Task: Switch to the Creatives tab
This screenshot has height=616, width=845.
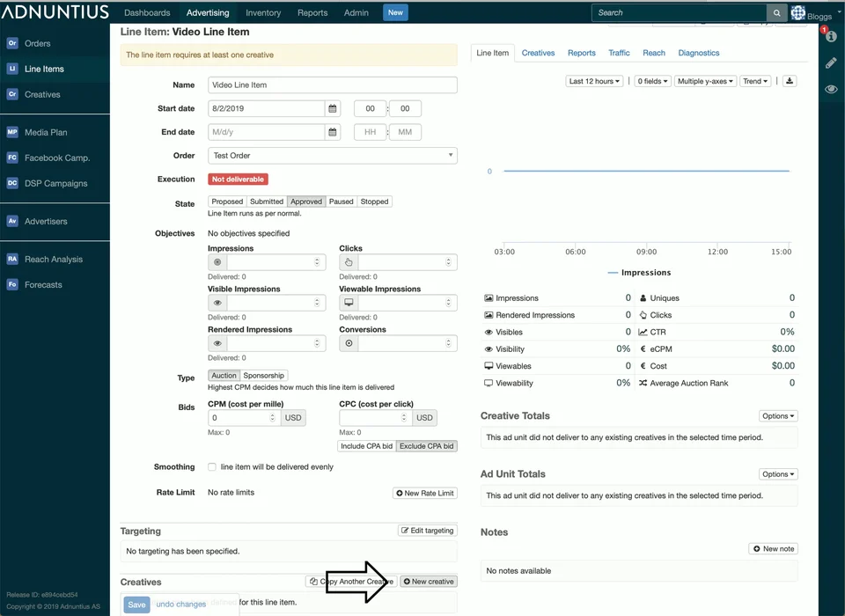Action: click(538, 53)
